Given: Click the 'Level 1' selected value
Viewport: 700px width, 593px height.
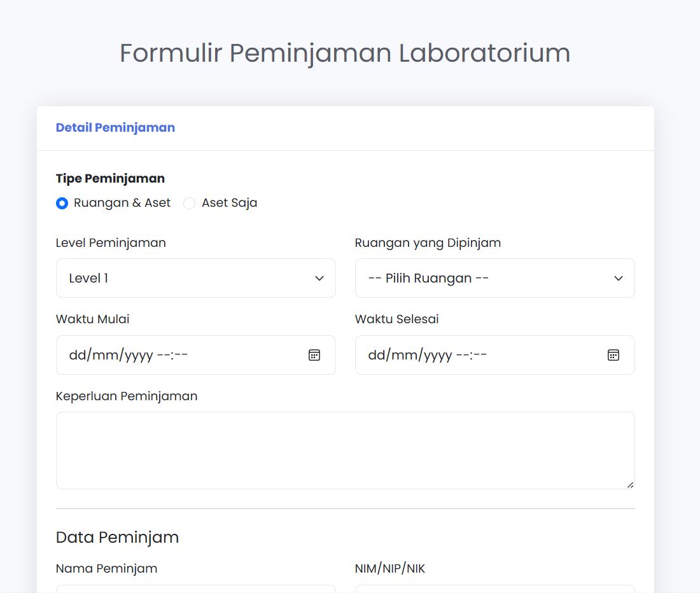Looking at the screenshot, I should click(88, 278).
